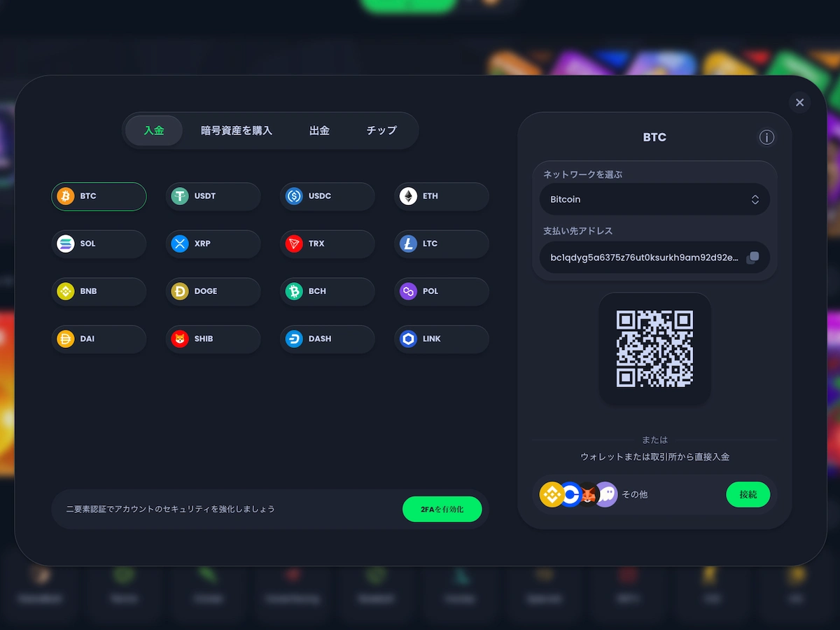Image resolution: width=840 pixels, height=630 pixels.
Task: Click the その他 wallets label
Action: pyautogui.click(x=635, y=495)
